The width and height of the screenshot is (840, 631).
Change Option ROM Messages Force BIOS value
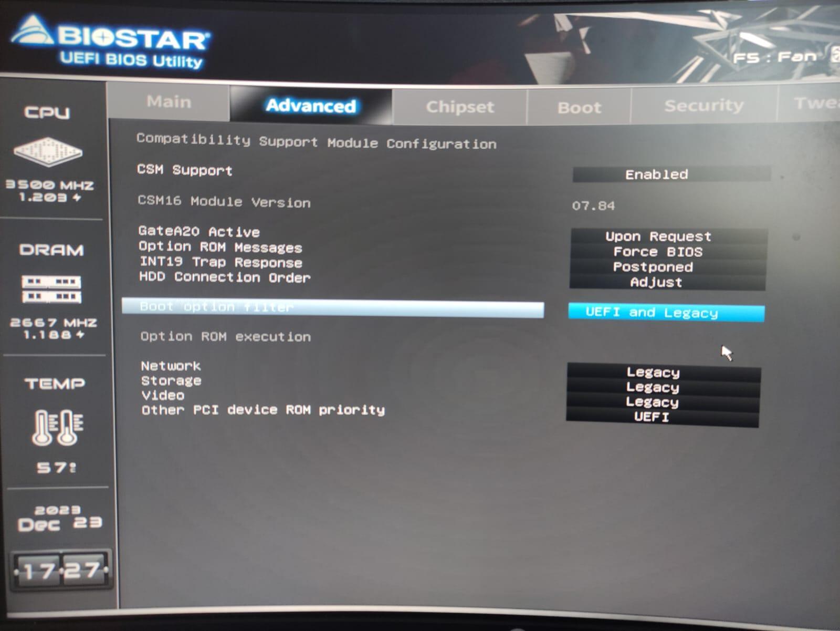pos(668,252)
